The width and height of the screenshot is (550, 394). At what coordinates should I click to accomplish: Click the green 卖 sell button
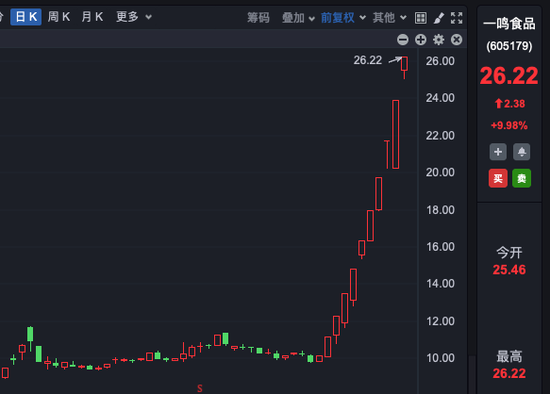[522, 179]
